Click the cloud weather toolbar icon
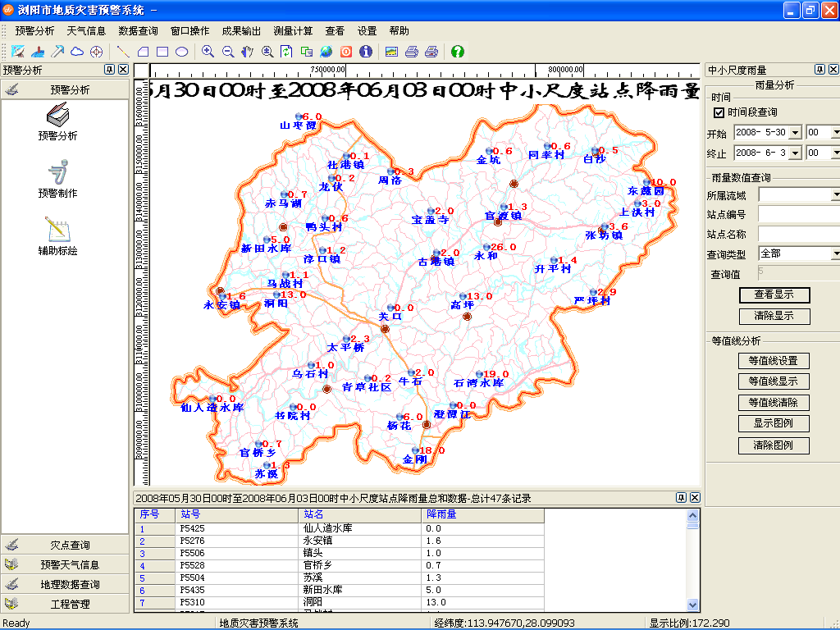Screen dimensions: 840x630 point(77,52)
